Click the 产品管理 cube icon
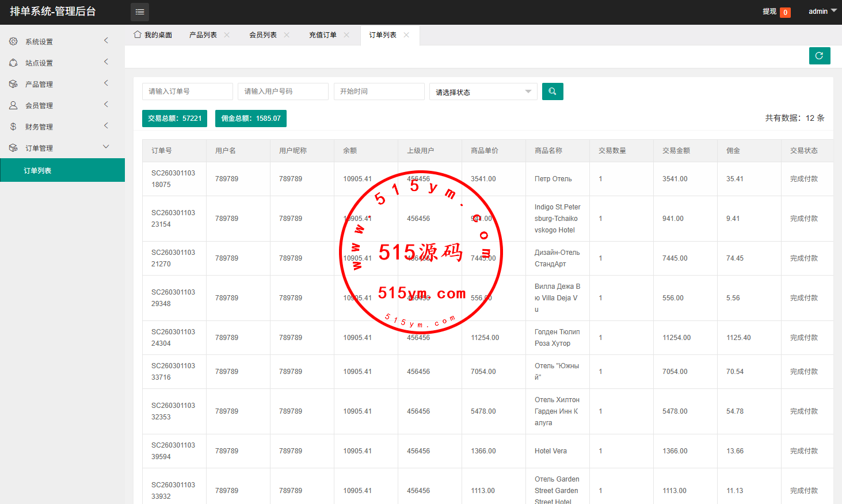Screen dimensions: 842x504 (x=13, y=84)
